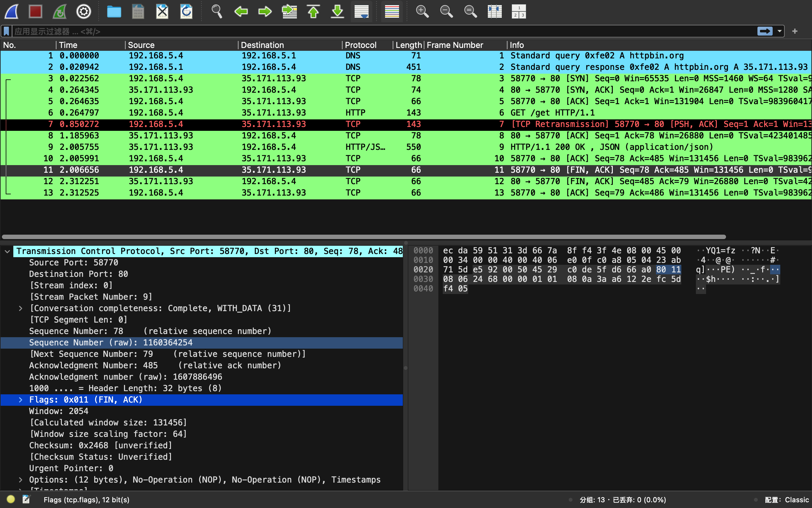Stop capture with the red square icon
Viewport: 812px width, 508px height.
click(x=35, y=11)
